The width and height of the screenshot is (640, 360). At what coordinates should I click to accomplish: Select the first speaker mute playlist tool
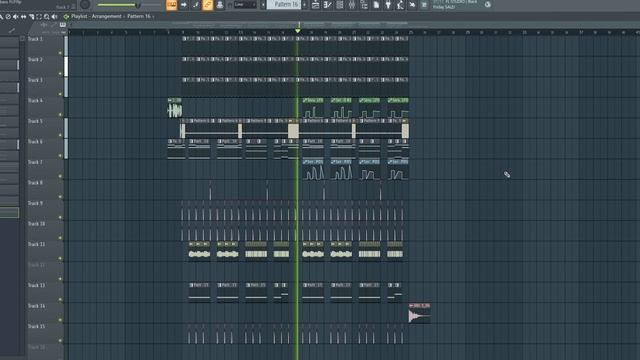(16, 17)
